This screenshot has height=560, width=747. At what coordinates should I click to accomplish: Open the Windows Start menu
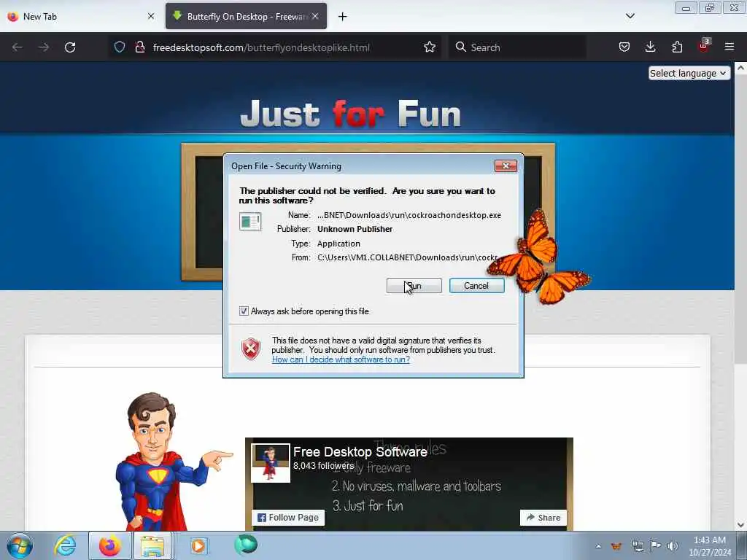click(20, 545)
